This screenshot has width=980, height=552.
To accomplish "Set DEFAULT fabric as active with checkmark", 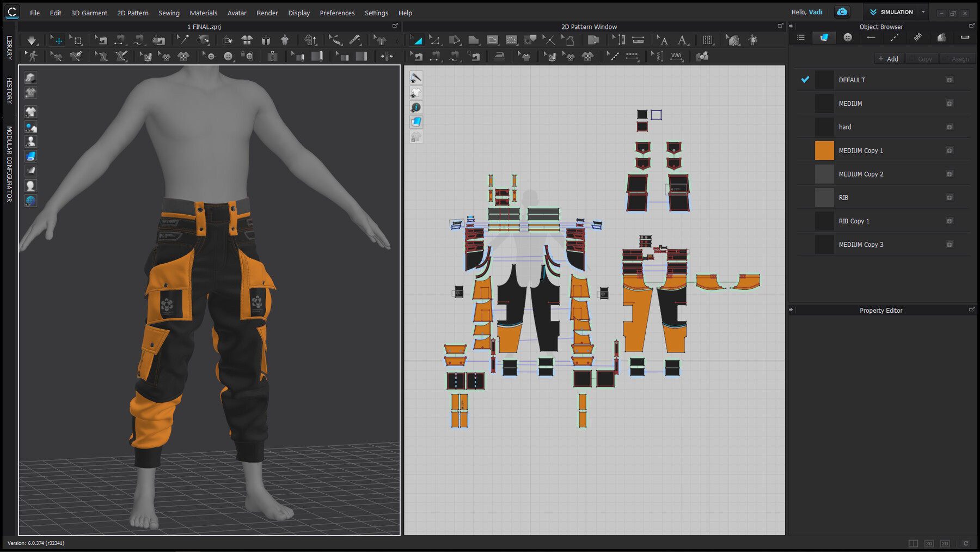I will point(805,80).
